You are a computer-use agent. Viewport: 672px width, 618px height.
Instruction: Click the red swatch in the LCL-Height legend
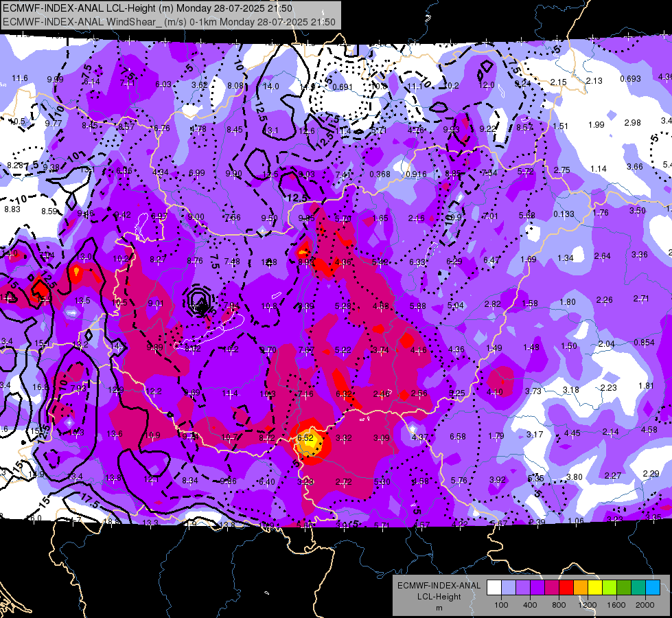566,588
